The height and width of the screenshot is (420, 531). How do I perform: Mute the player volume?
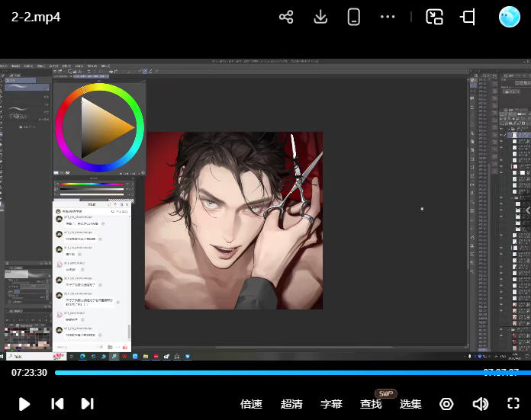480,404
